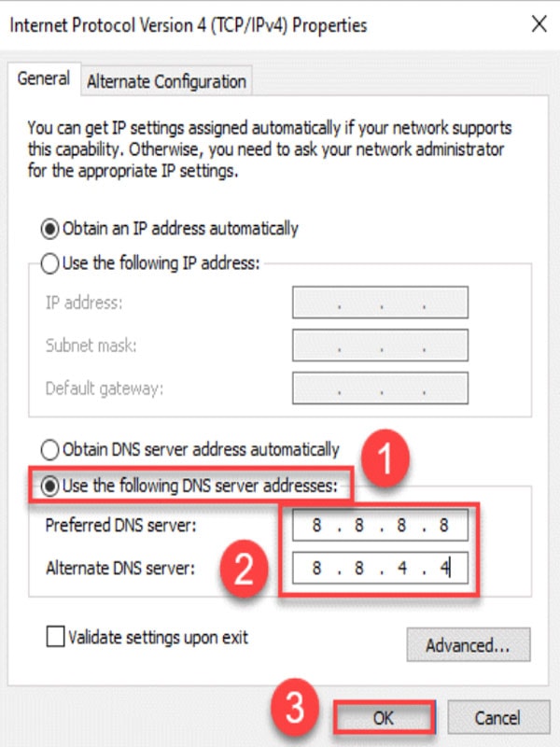Click first octet of Preferred DNS server
560x747 pixels.
tap(316, 525)
